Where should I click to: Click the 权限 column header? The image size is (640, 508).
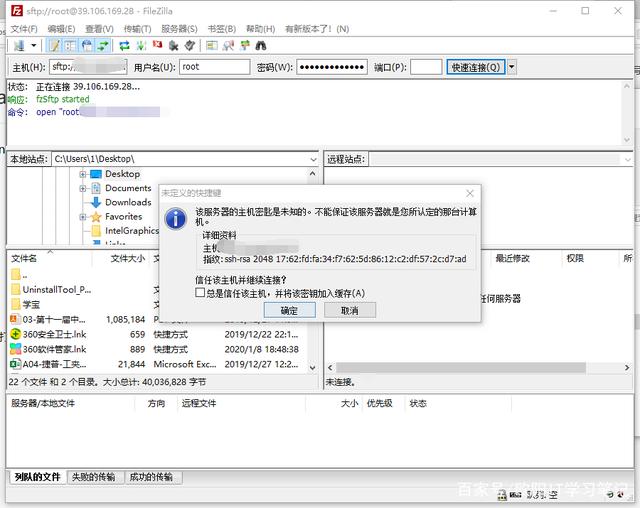click(575, 258)
